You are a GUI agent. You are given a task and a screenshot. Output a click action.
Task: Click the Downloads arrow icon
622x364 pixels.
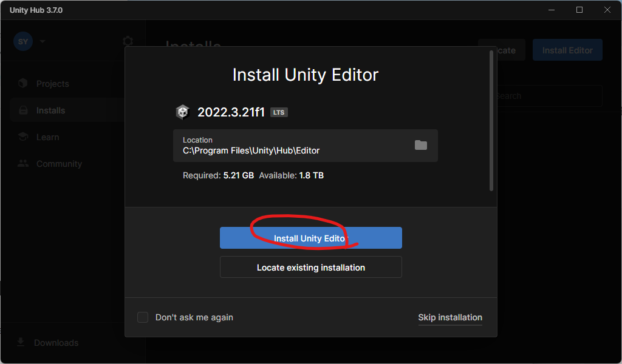(x=21, y=342)
